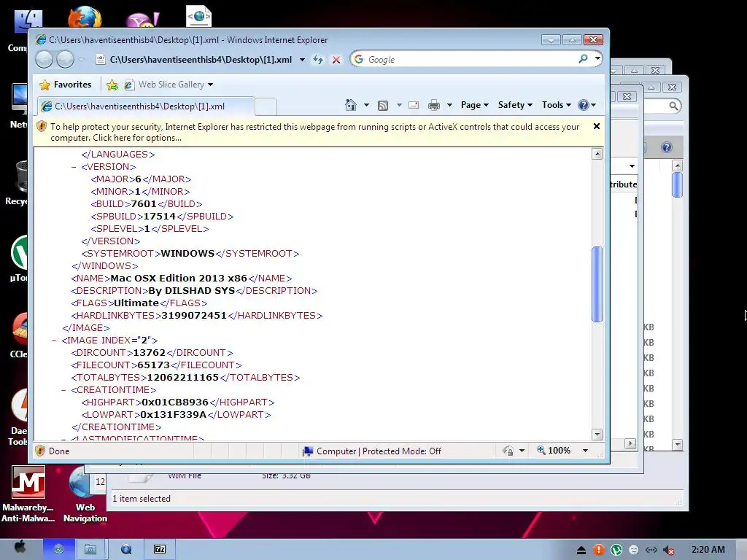The width and height of the screenshot is (747, 560).
Task: Click the privacy report icon in status bar
Action: pos(508,451)
